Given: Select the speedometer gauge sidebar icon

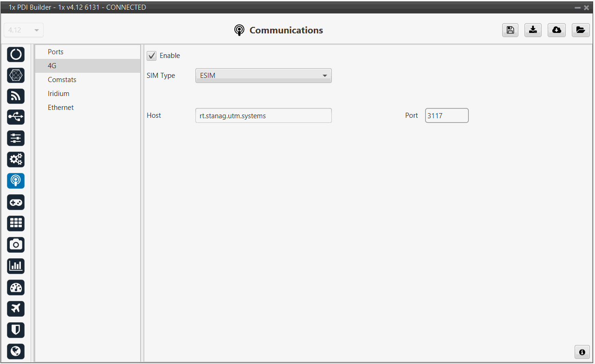Looking at the screenshot, I should (16, 287).
